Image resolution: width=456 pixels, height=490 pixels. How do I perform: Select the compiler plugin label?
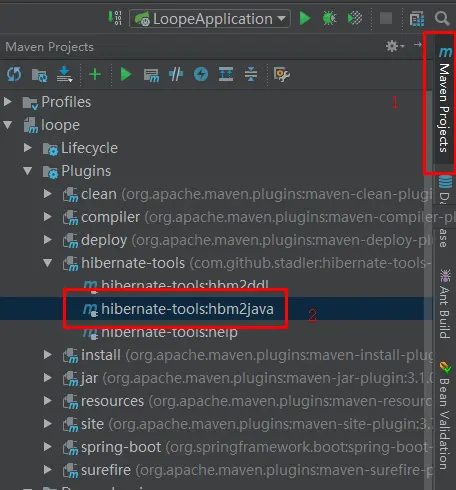click(110, 217)
